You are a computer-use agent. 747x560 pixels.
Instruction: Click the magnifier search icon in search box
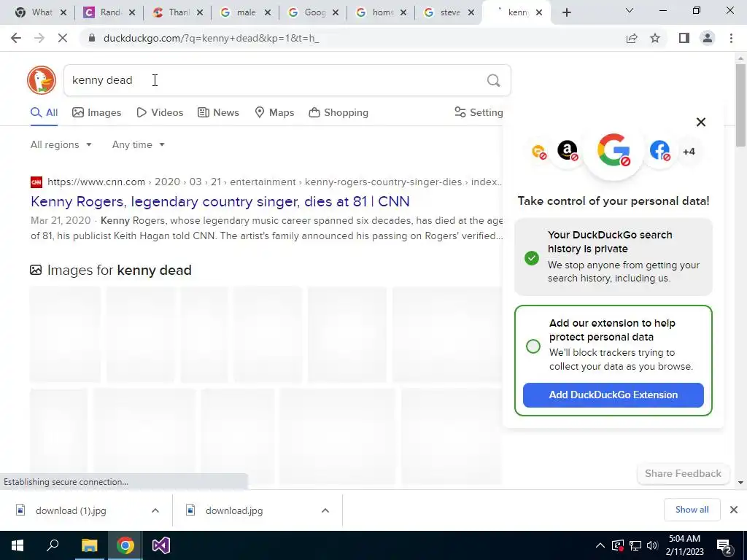coord(494,80)
